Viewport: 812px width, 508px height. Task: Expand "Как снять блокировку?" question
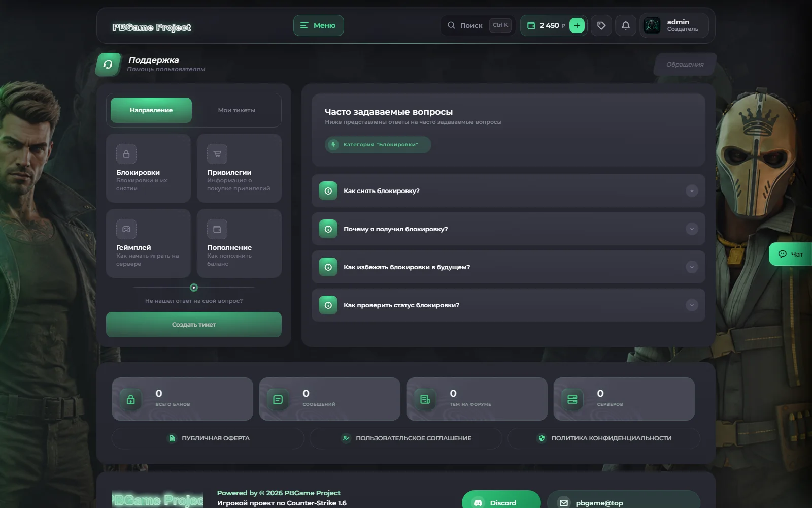[509, 191]
